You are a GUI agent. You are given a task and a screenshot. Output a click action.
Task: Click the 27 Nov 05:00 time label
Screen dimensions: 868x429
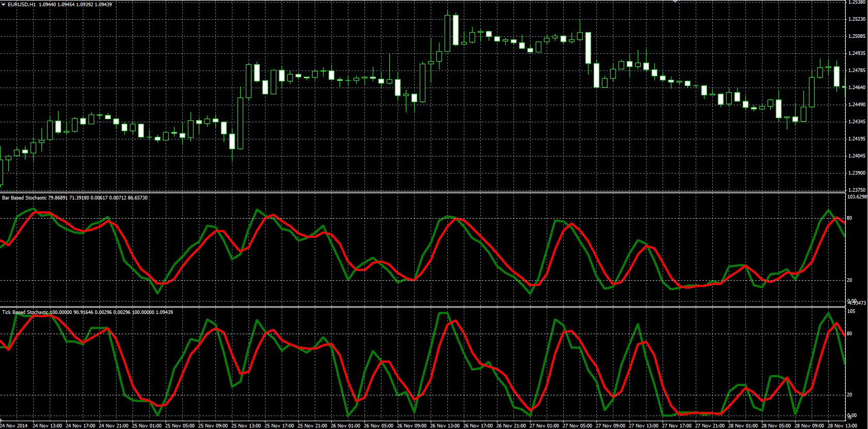[x=577, y=426]
